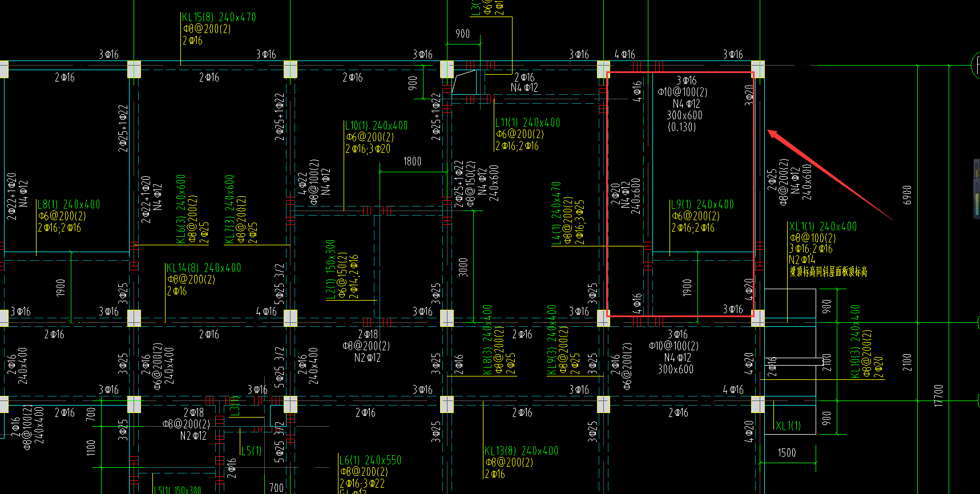This screenshot has width=980, height=494.
Task: Click the 2Φ16;2Φ16 rebar text under L8(1)
Action: click(59, 228)
